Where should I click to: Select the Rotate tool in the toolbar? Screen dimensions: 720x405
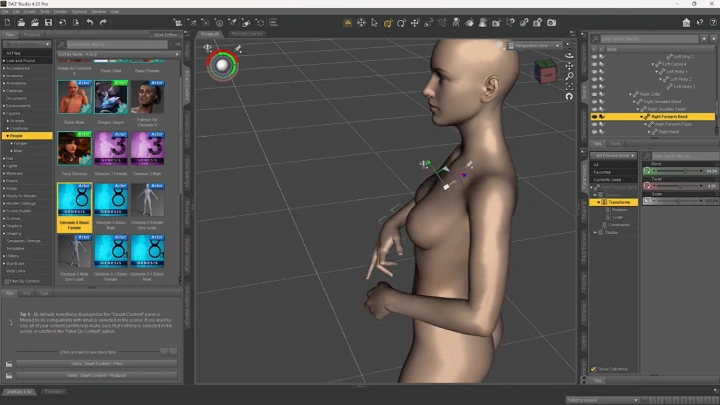pos(401,22)
